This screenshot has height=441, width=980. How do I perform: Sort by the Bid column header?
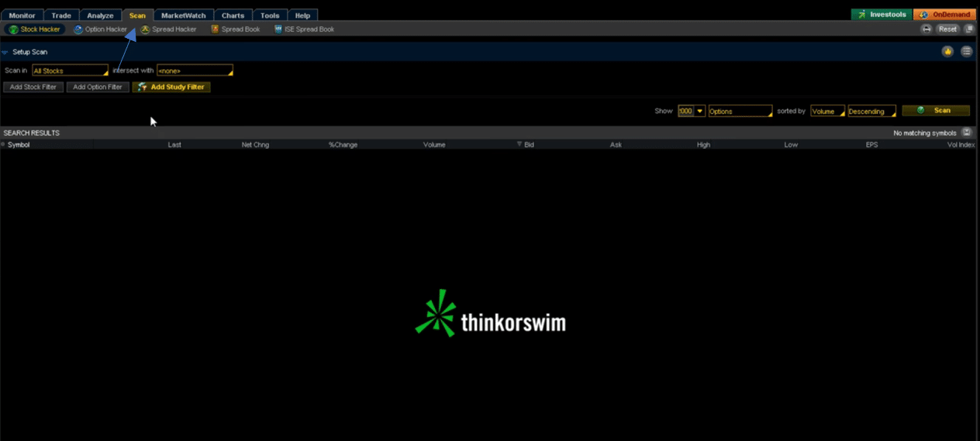click(x=529, y=145)
